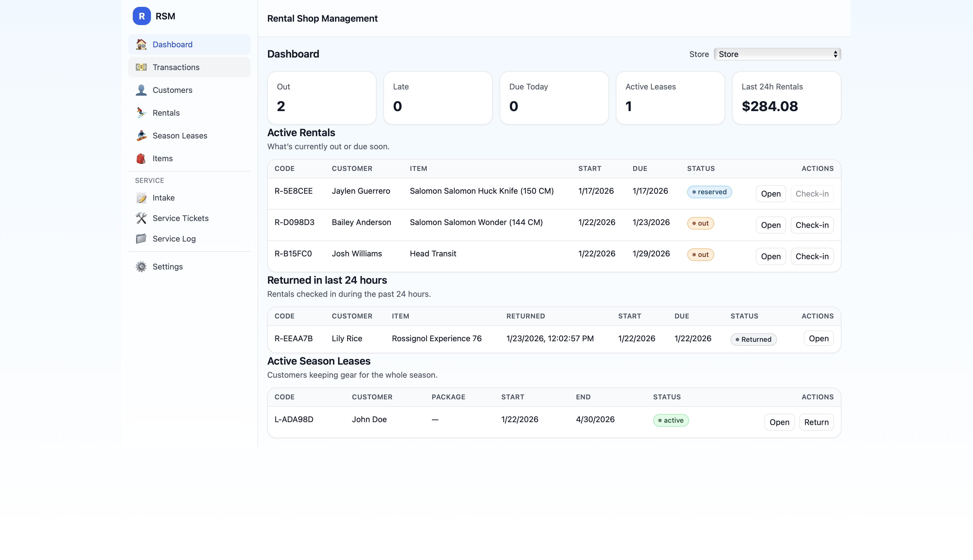This screenshot has height=560, width=973.
Task: Select the Intake memo icon
Action: click(x=141, y=198)
